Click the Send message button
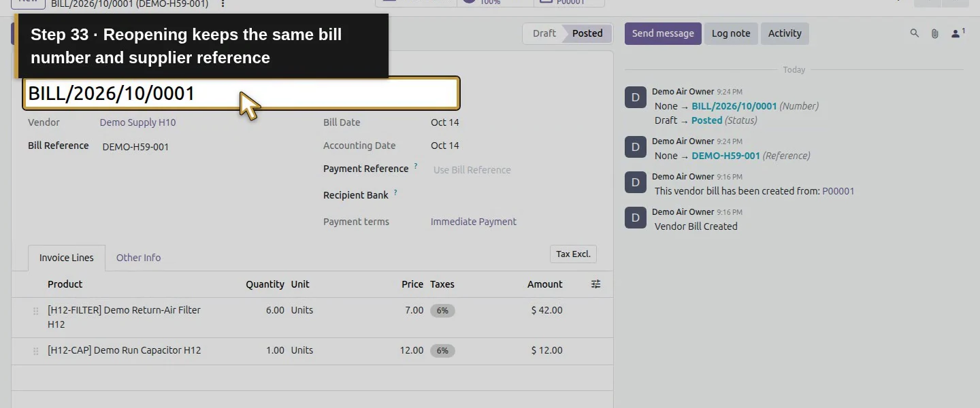Viewport: 980px width, 408px height. tap(663, 33)
